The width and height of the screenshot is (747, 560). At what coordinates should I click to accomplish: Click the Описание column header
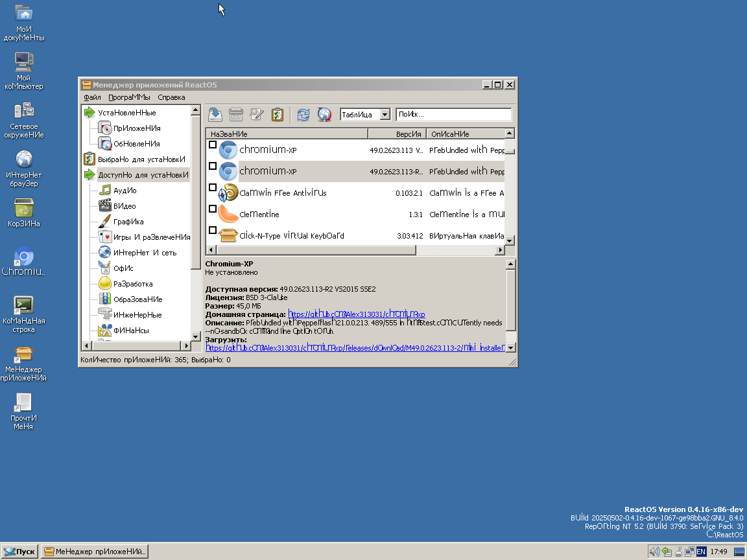tap(466, 134)
